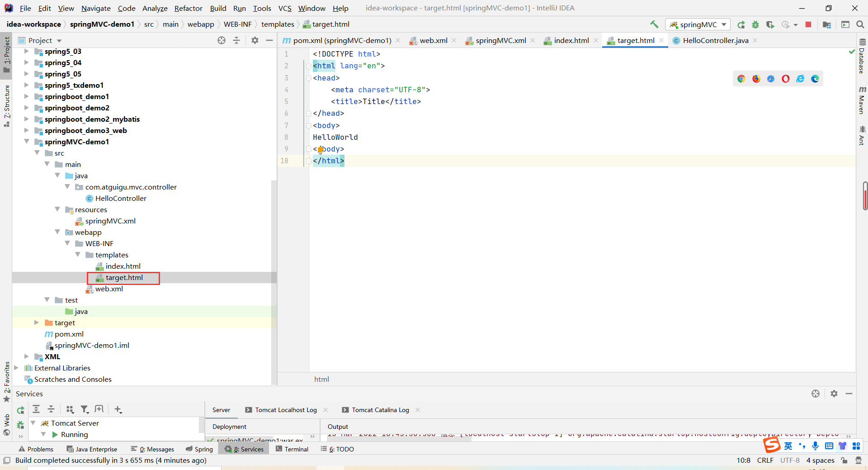
Task: Change UTF-8 file encoding in status bar
Action: (x=790, y=460)
